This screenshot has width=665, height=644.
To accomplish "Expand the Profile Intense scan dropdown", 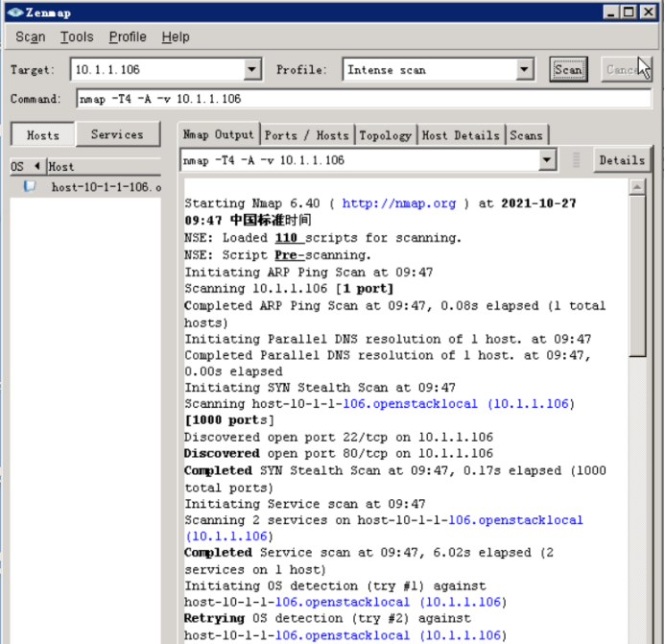I will tap(524, 69).
